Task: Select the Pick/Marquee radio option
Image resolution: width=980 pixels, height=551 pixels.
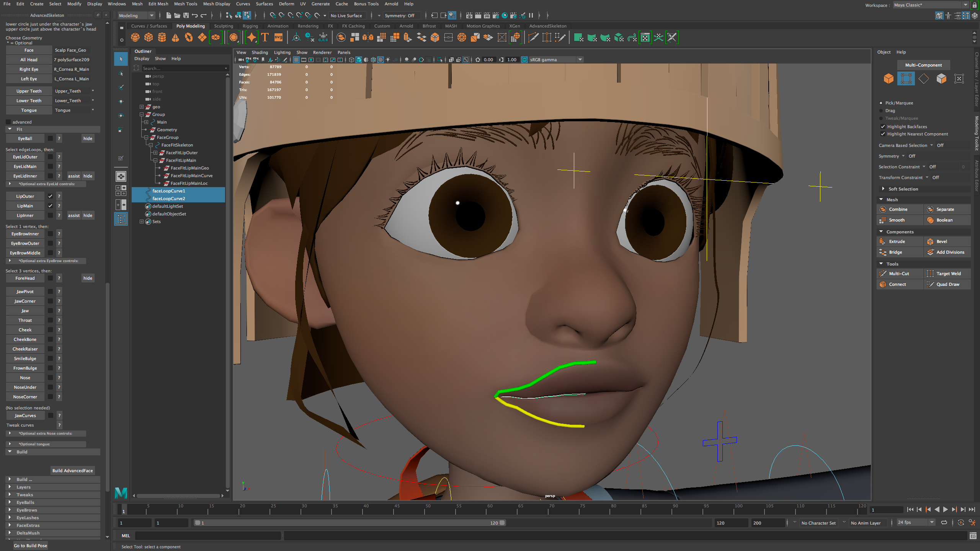Action: pyautogui.click(x=881, y=103)
